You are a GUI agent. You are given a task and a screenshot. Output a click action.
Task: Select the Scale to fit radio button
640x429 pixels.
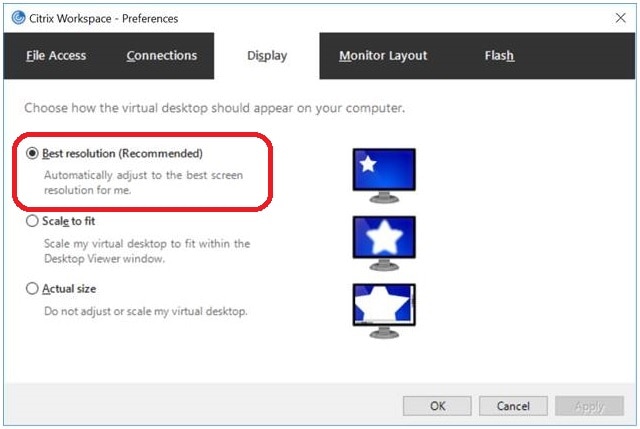pyautogui.click(x=32, y=221)
